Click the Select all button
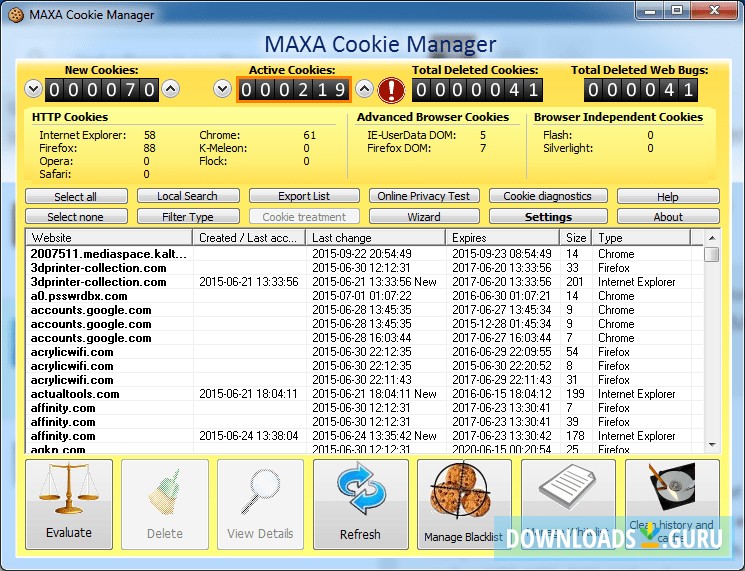 click(76, 196)
